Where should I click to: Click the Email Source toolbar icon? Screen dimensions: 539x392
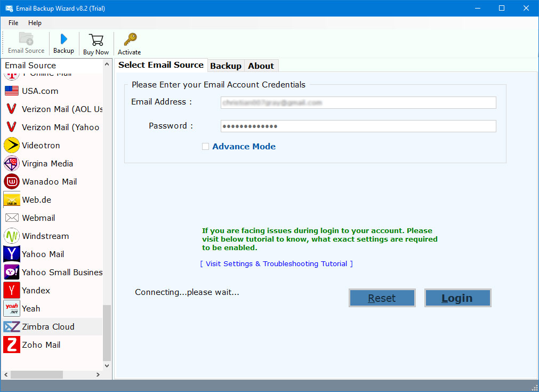26,39
